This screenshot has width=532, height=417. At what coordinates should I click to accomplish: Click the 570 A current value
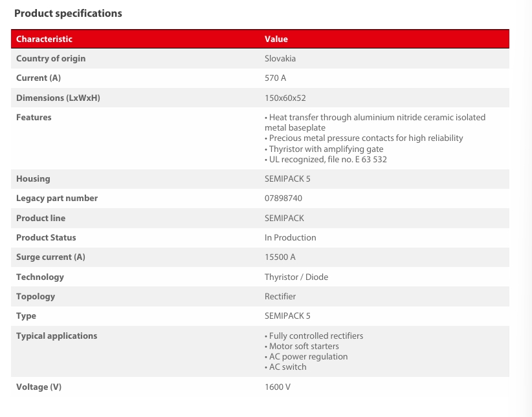275,78
